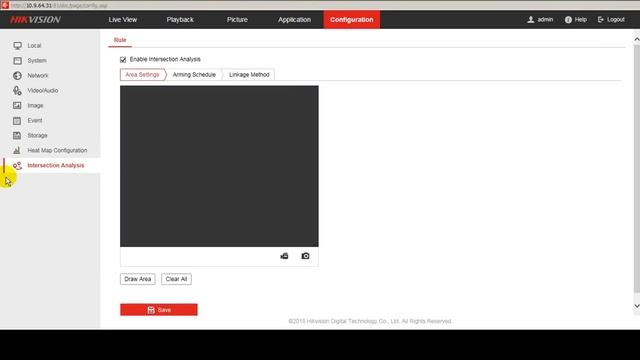
Task: Click the Hikvision logo
Action: click(36, 20)
